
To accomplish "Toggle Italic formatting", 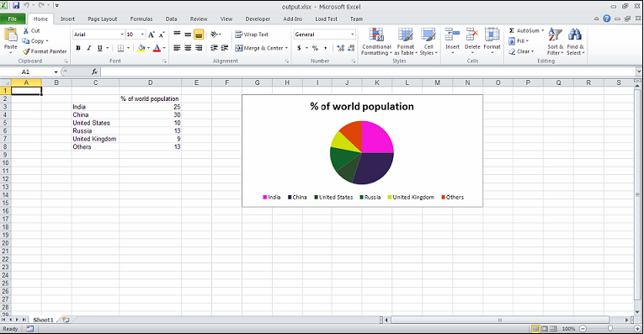I will coord(88,48).
